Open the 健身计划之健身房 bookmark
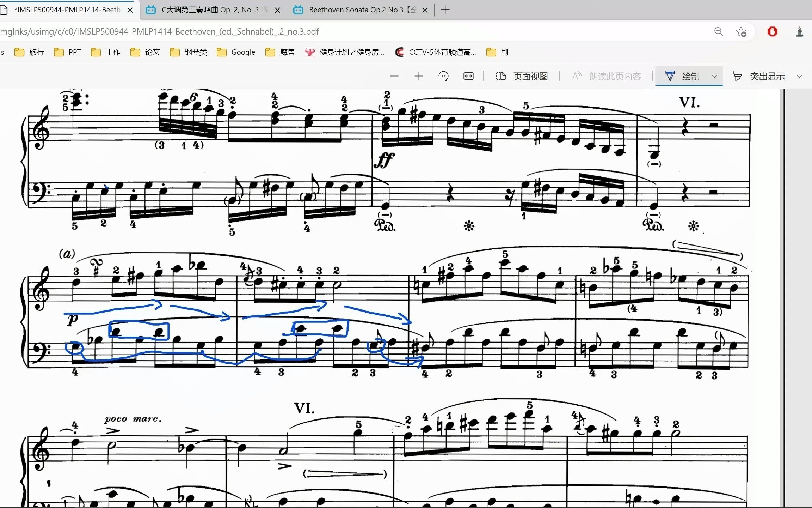 (x=345, y=52)
